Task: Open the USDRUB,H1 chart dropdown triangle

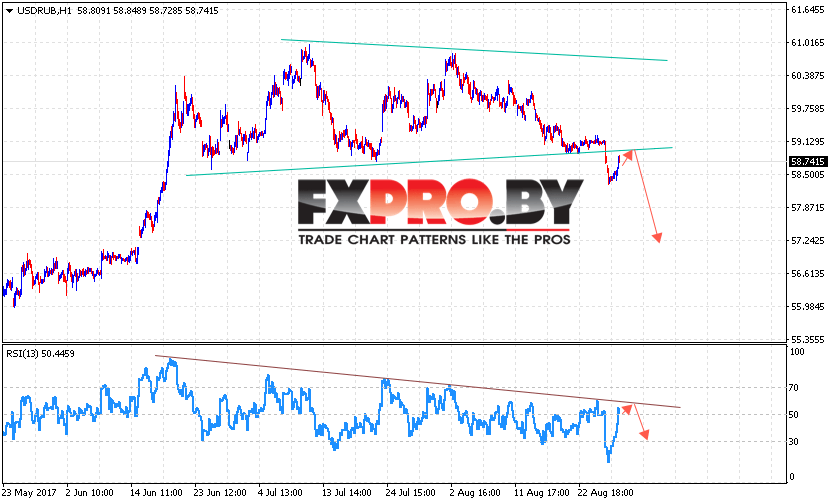Action: coord(9,11)
